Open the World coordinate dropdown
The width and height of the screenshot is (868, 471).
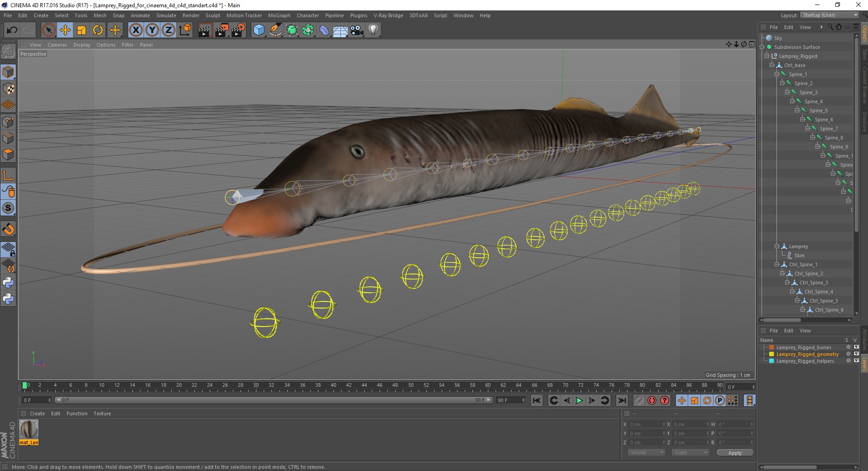pos(646,452)
